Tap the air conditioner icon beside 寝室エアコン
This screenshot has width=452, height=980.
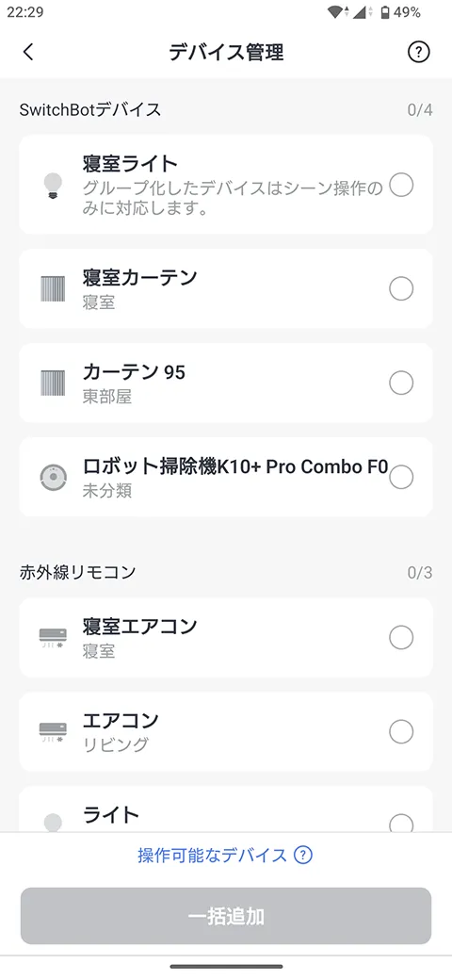[x=53, y=637]
